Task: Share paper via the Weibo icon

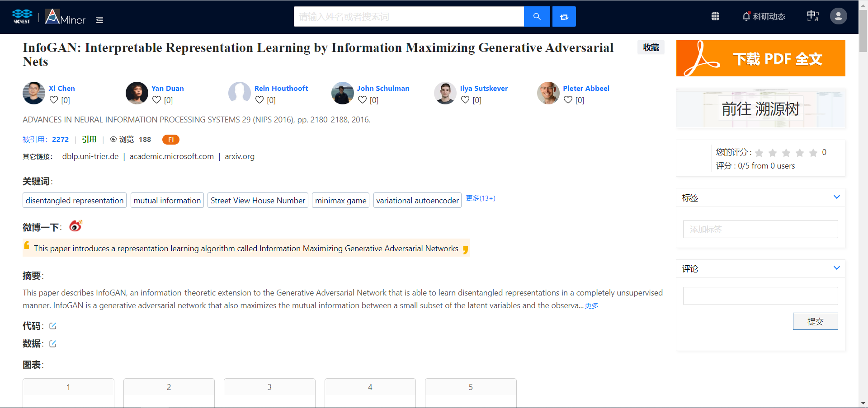Action: [x=75, y=226]
